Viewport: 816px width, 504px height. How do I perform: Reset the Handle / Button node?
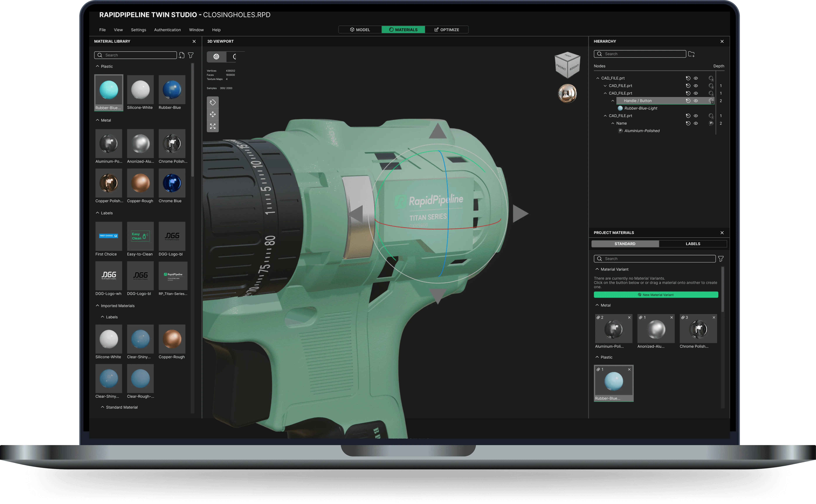click(x=688, y=101)
